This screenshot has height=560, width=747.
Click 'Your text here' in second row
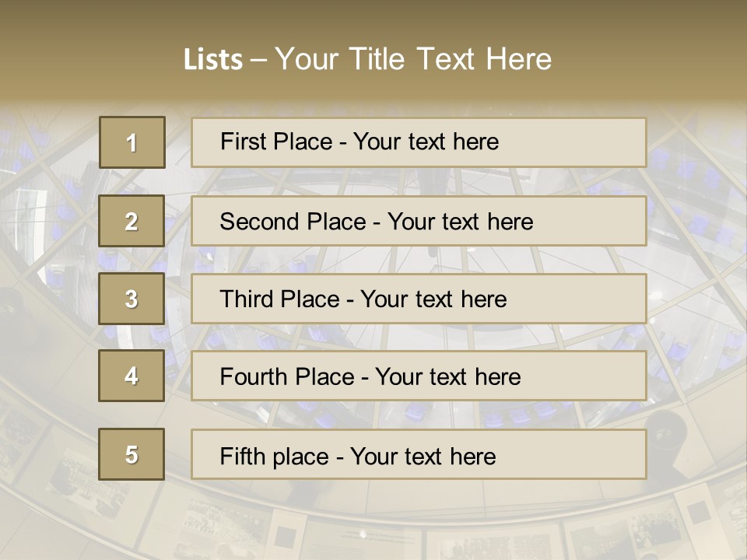tap(460, 222)
